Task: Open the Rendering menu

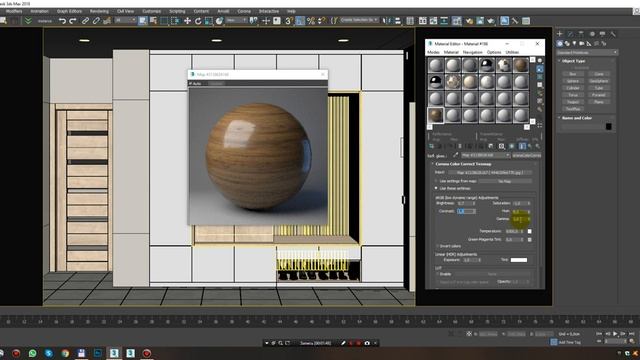Action: (99, 11)
